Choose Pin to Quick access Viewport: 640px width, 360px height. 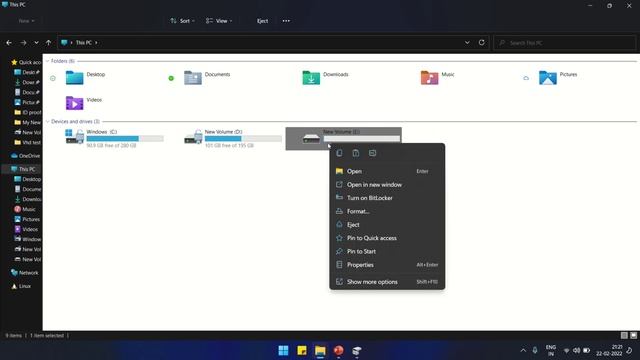pos(387,238)
